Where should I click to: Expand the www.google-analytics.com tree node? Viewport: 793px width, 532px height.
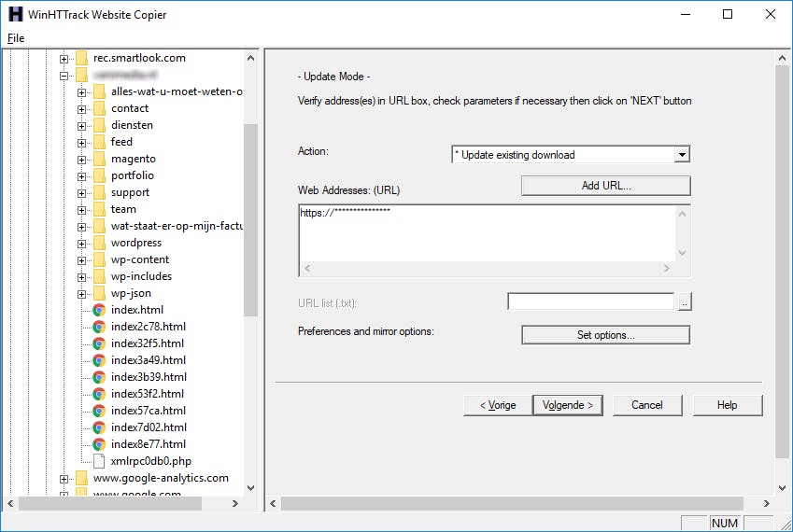click(64, 479)
